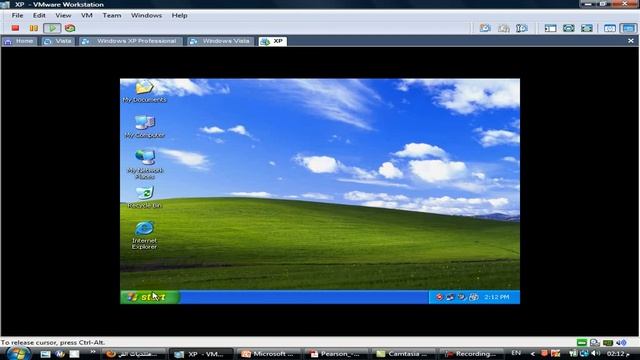
Task: Click the sound device status icon
Action: [x=621, y=342]
